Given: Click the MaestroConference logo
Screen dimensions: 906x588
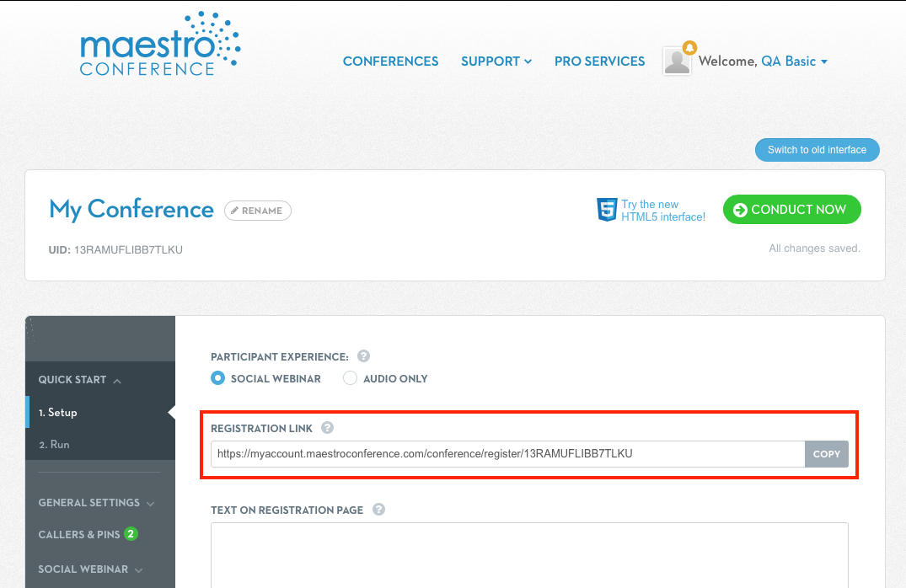Looking at the screenshot, I should (x=160, y=44).
